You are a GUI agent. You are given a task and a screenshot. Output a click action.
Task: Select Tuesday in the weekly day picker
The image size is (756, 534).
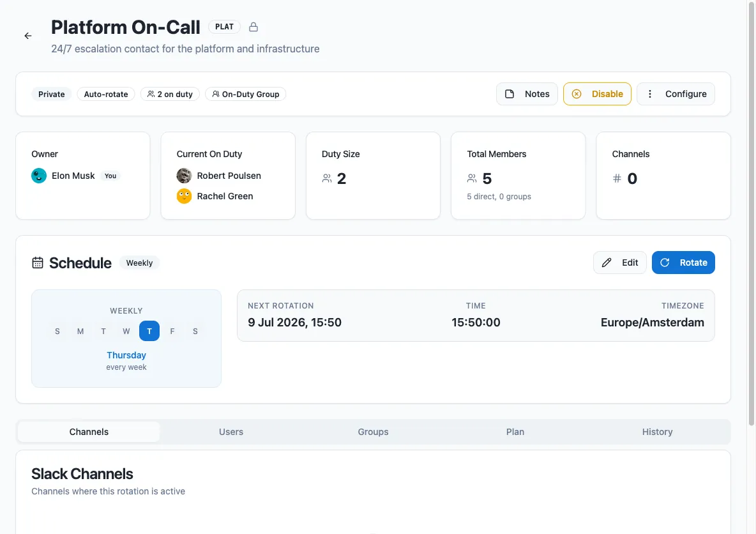(x=103, y=331)
